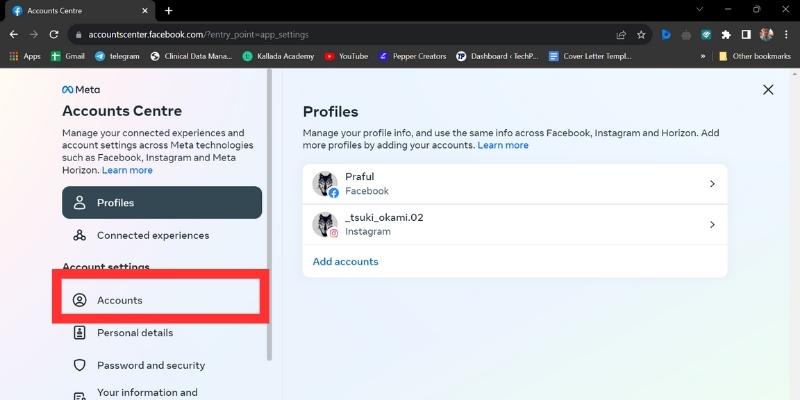Expand the _tsuki_okami.02 row chevron

[x=713, y=224]
